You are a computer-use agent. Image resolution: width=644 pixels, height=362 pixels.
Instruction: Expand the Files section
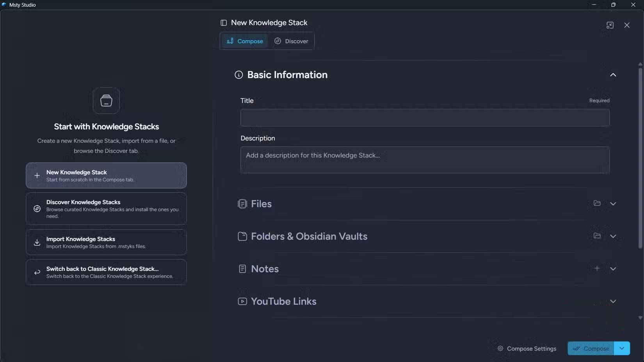coord(613,204)
